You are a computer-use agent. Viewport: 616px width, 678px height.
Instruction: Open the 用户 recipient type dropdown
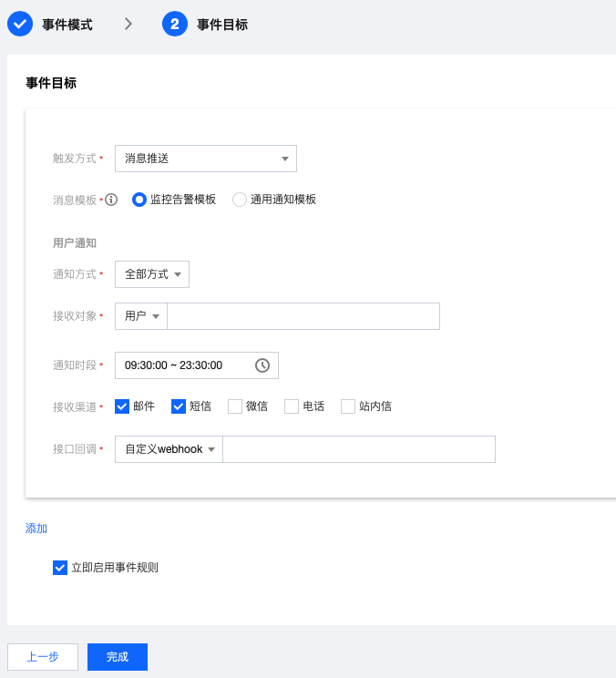pos(141,316)
